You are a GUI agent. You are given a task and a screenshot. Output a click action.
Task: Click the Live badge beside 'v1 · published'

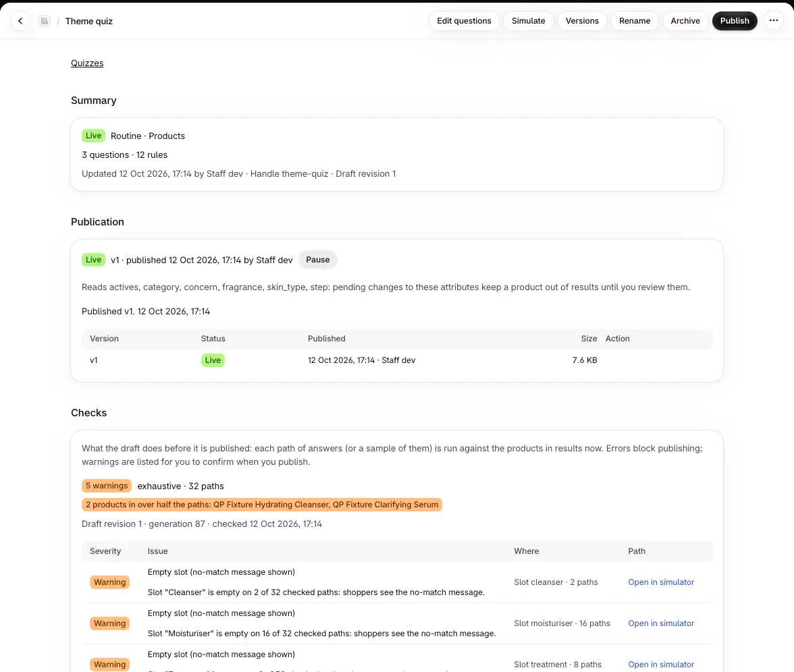click(x=93, y=260)
